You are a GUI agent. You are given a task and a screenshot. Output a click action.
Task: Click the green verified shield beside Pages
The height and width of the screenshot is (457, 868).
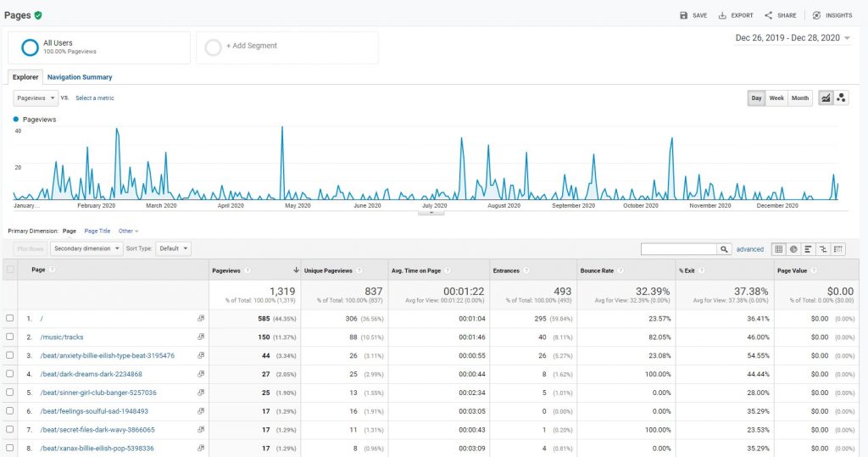coord(38,15)
